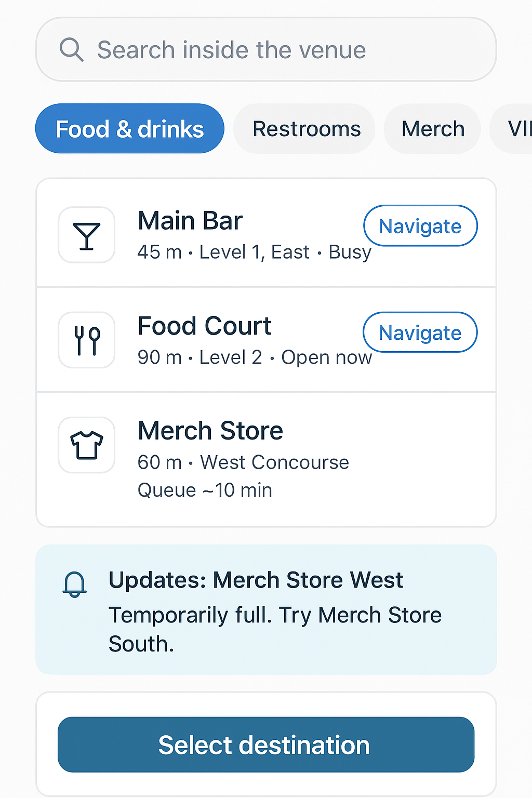Click the Food Court Level 2 details line
This screenshot has height=798, width=532.
(x=254, y=357)
